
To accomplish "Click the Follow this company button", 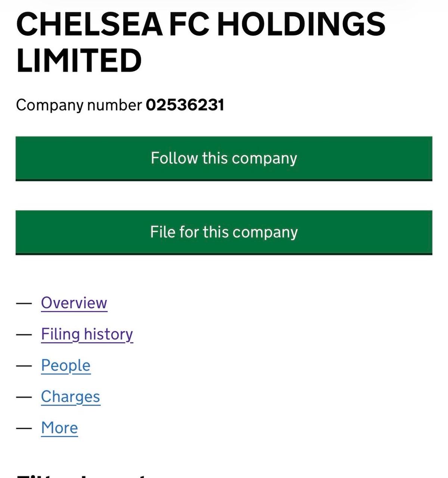I will tap(224, 158).
